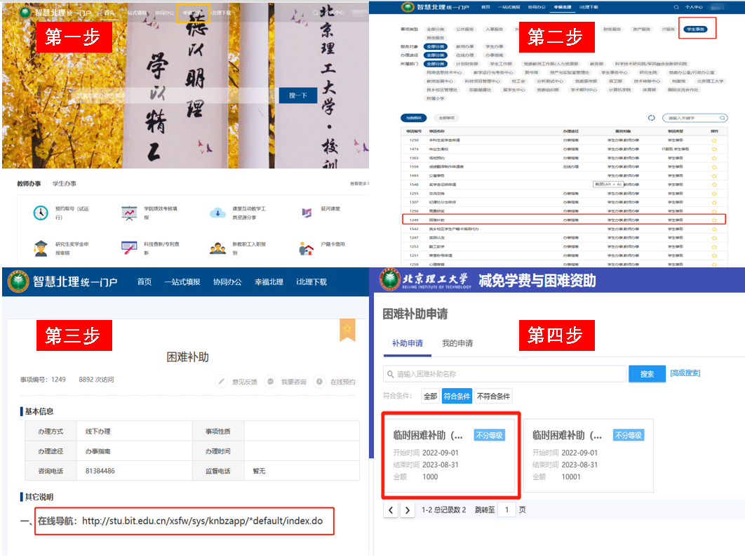Favorite the 困难补助 row 1249 star
Image resolution: width=745 pixels, height=560 pixels.
coord(713,220)
